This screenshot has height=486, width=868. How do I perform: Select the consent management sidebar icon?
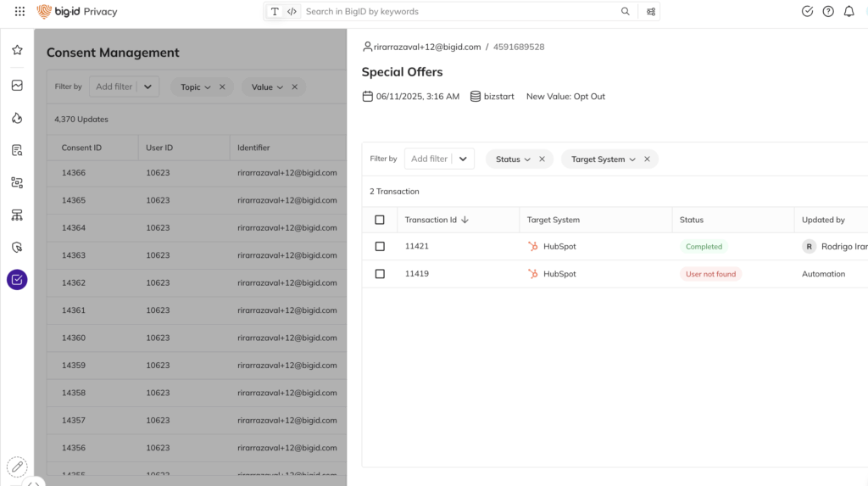tap(17, 279)
